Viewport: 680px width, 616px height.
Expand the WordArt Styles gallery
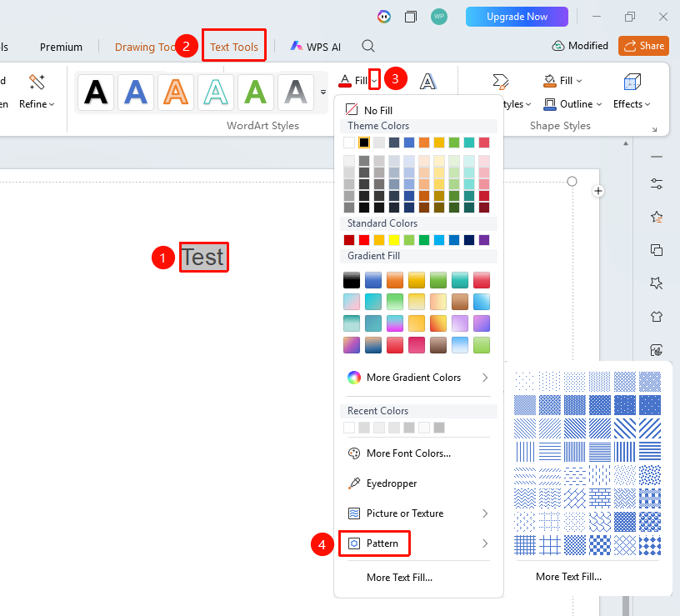323,92
